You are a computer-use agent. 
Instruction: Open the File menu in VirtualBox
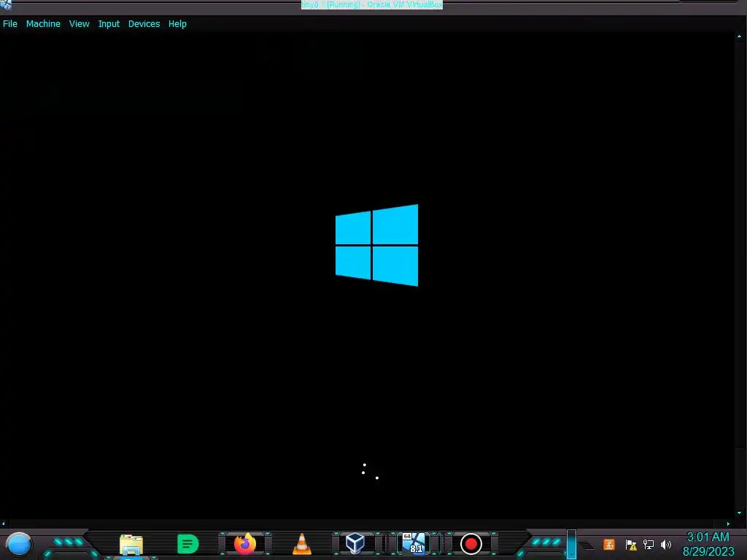pyautogui.click(x=10, y=24)
